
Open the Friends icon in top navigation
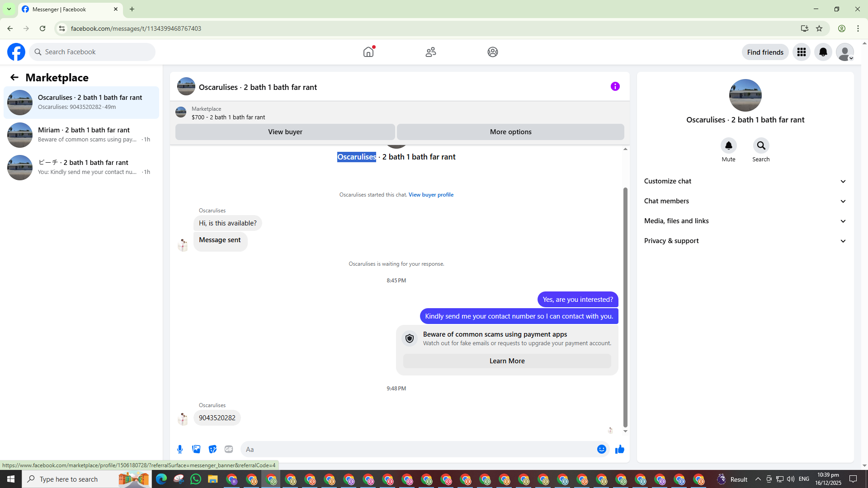431,52
